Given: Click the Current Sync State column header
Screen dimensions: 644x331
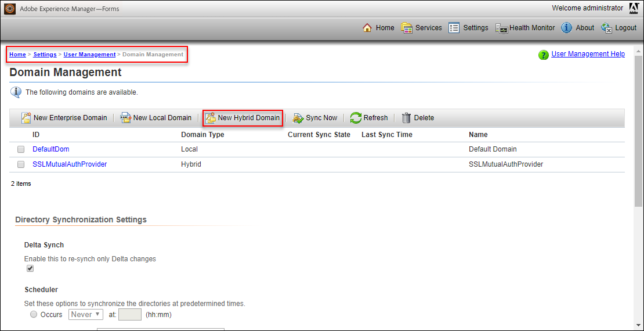Looking at the screenshot, I should tap(319, 135).
